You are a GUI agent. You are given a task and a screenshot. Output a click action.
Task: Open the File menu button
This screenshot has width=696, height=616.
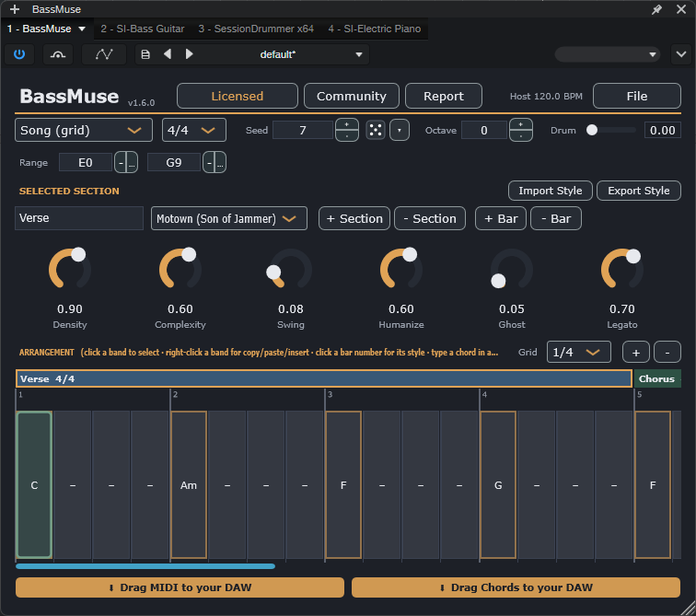(636, 96)
